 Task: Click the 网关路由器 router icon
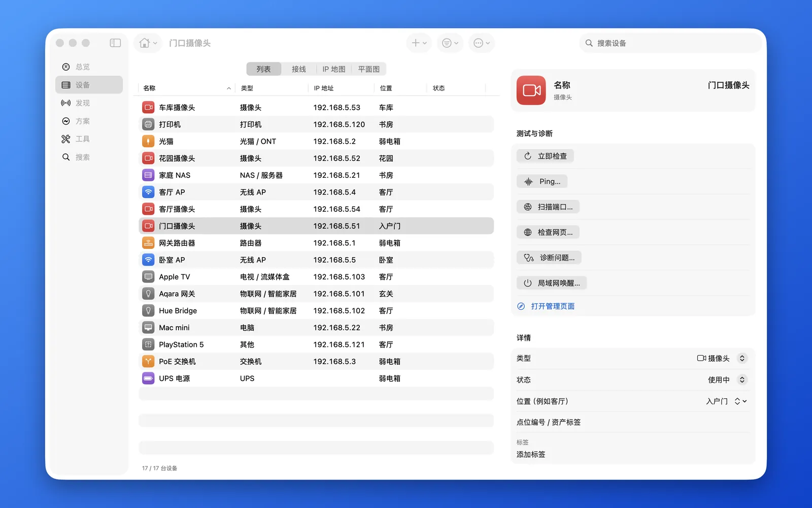[148, 243]
